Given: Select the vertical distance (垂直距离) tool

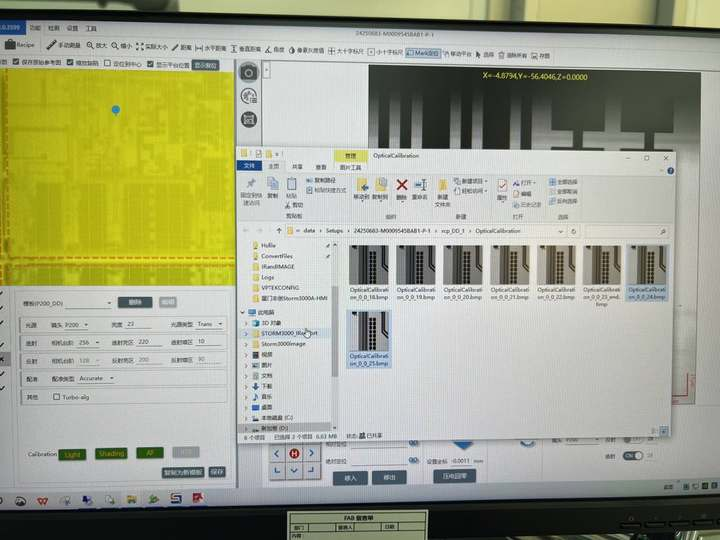Looking at the screenshot, I should tap(246, 48).
